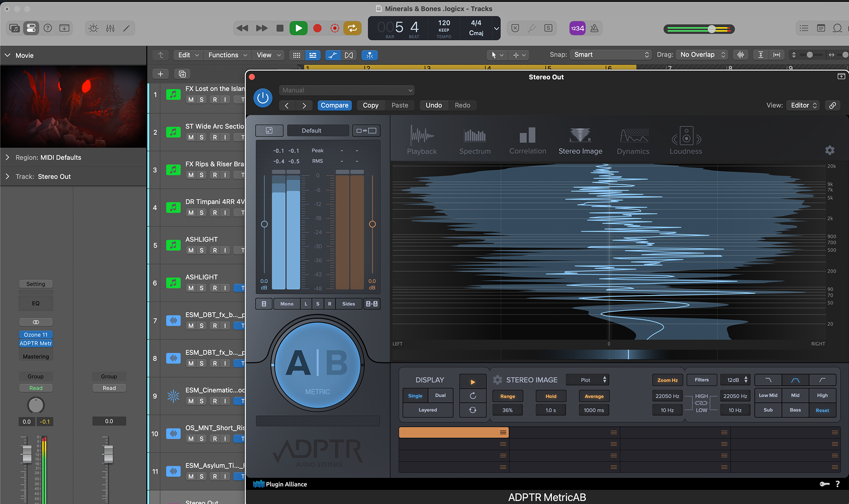849x504 pixels.
Task: Toggle the Flex view button
Action: tap(349, 55)
